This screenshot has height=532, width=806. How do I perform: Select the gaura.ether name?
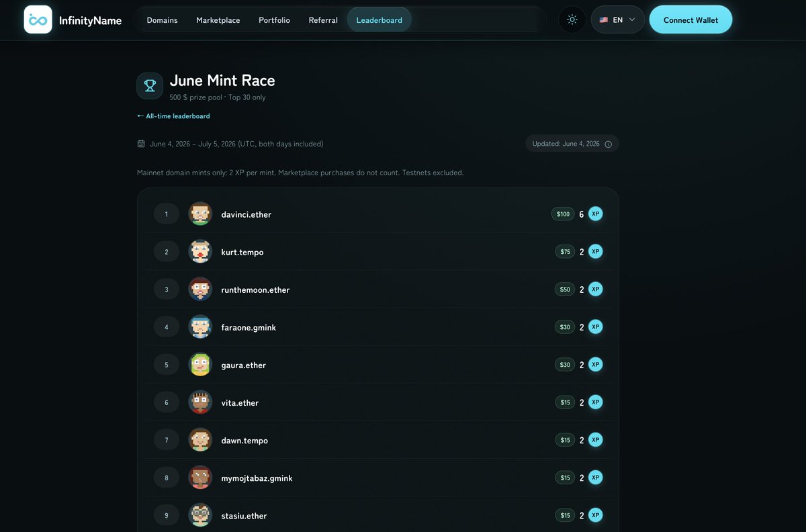[x=244, y=365]
